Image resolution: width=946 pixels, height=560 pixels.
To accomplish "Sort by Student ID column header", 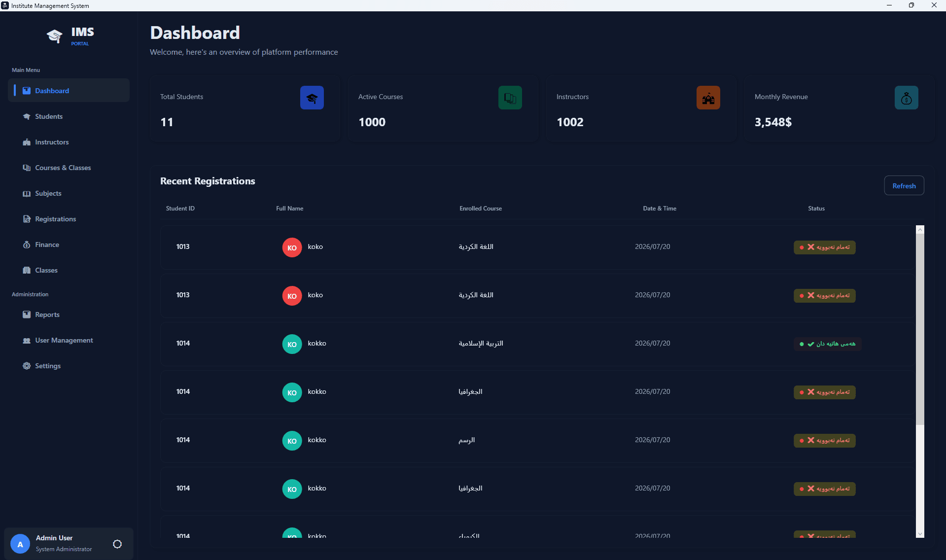I will 180,209.
